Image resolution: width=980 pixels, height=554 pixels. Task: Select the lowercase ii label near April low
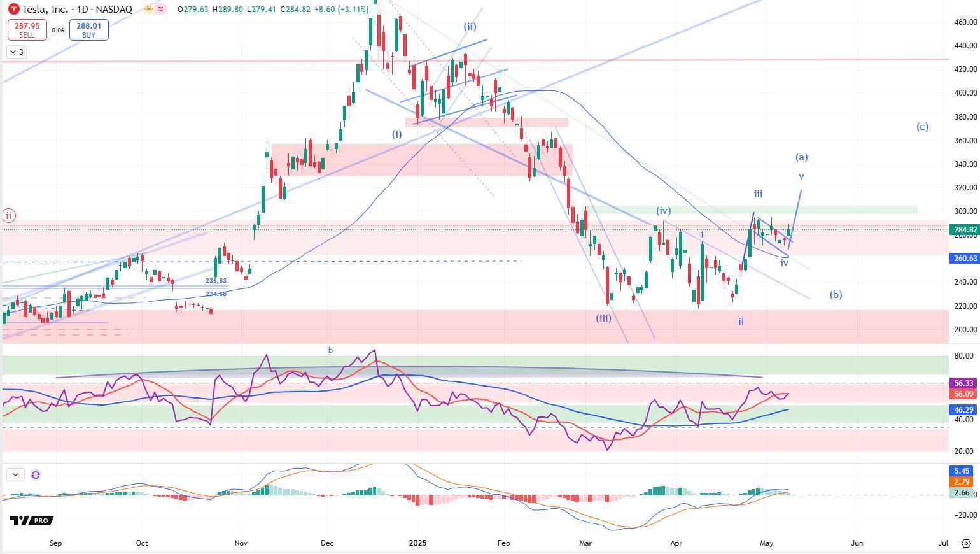[741, 322]
